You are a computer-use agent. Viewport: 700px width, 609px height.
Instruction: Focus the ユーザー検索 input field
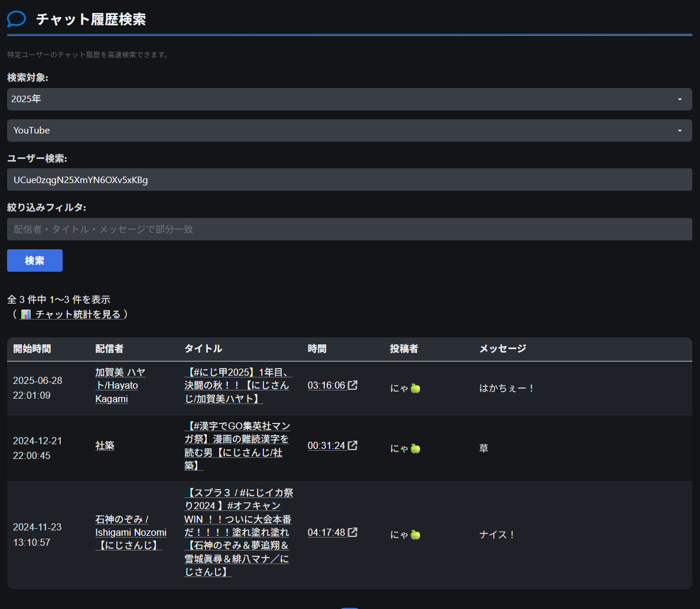[x=350, y=180]
